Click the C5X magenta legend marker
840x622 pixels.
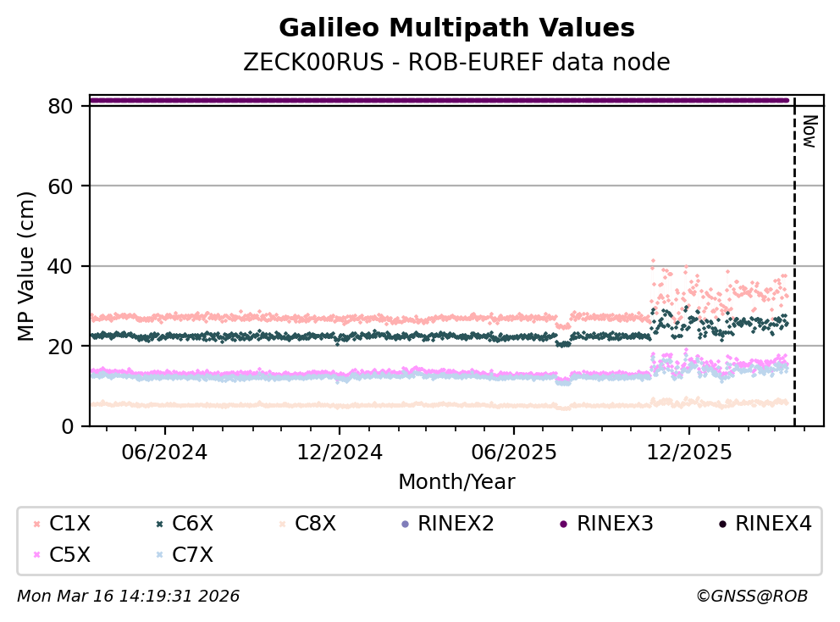36,556
